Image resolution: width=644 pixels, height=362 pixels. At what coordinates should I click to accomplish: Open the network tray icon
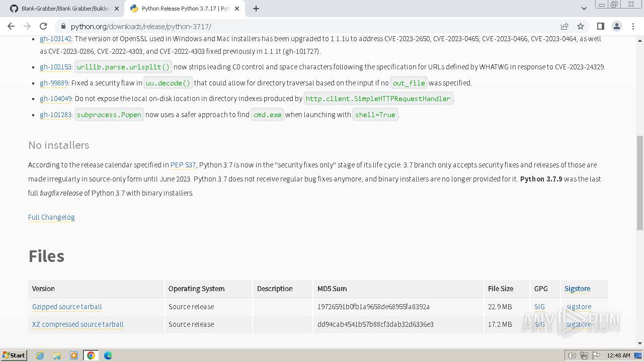click(x=584, y=355)
